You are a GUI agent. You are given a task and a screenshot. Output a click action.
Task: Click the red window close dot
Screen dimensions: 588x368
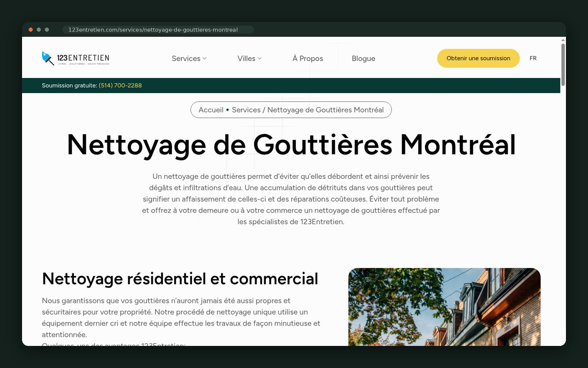tap(31, 30)
